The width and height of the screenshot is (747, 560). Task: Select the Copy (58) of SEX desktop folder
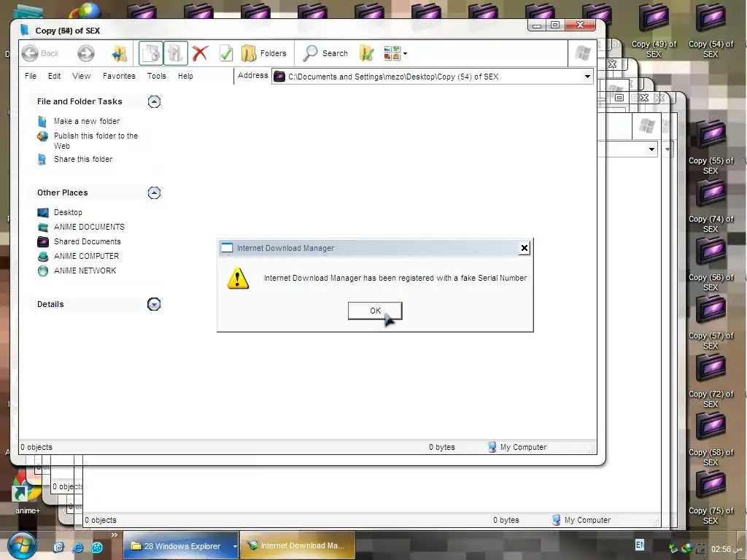(x=711, y=439)
